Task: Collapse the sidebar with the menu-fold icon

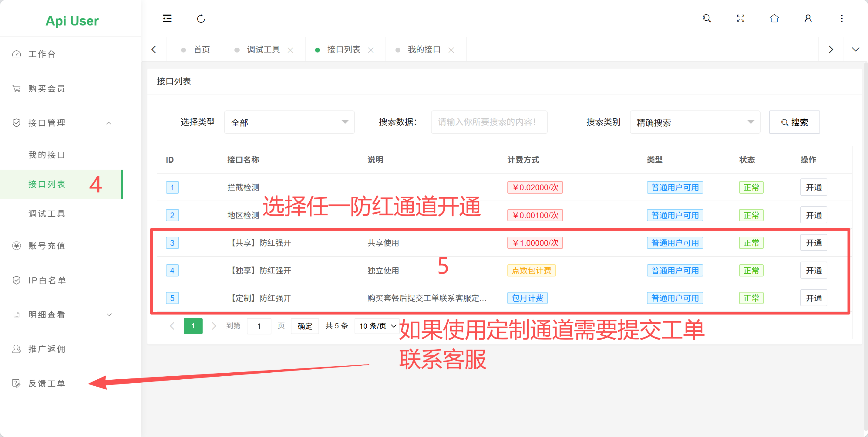Action: coord(167,19)
